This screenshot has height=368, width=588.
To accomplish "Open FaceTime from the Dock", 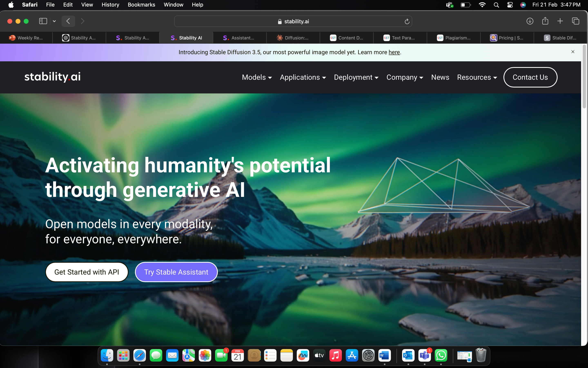I will (x=221, y=356).
